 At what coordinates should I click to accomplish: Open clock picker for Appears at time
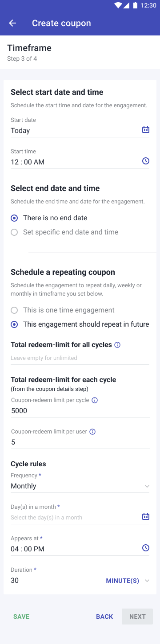145,548
